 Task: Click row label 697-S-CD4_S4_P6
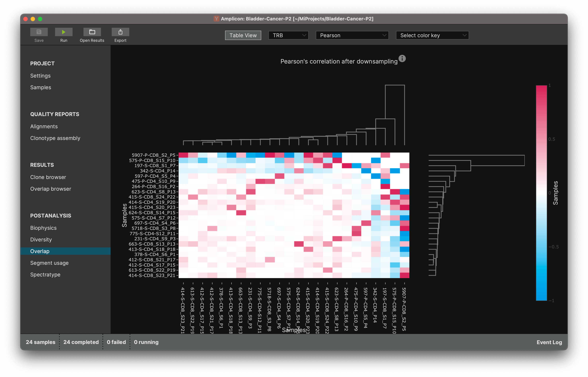(155, 223)
